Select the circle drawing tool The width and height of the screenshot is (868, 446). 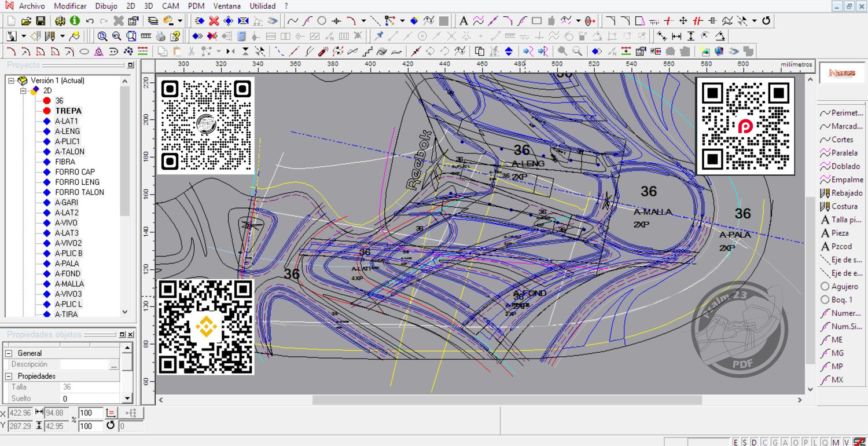322,21
